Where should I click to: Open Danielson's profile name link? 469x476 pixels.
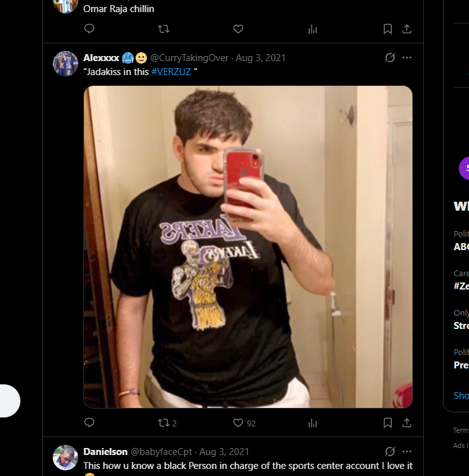(x=106, y=452)
